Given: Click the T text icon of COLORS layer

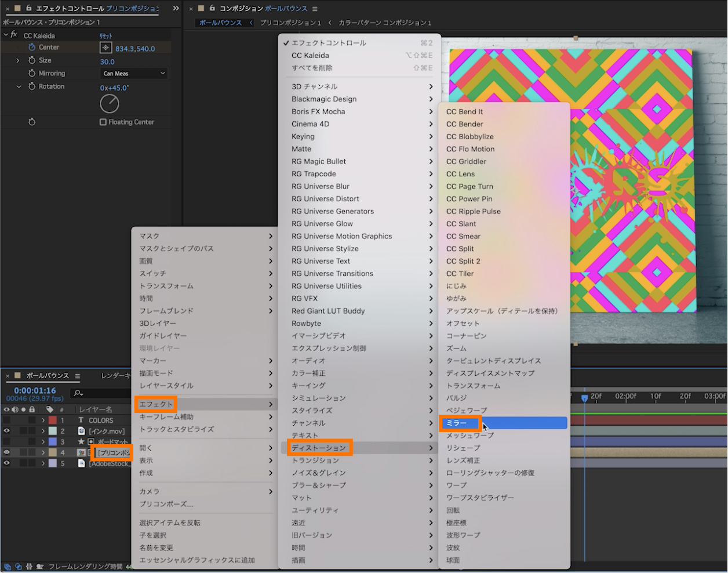Looking at the screenshot, I should click(81, 420).
